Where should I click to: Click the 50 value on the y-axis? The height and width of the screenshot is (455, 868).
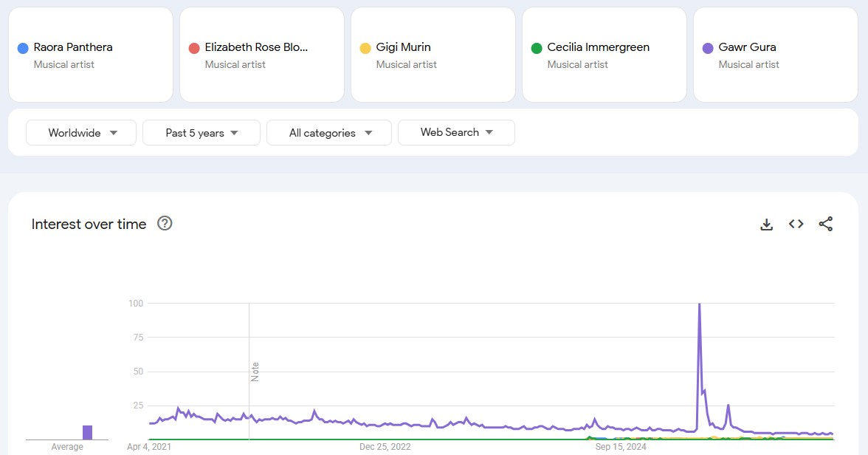(x=139, y=372)
